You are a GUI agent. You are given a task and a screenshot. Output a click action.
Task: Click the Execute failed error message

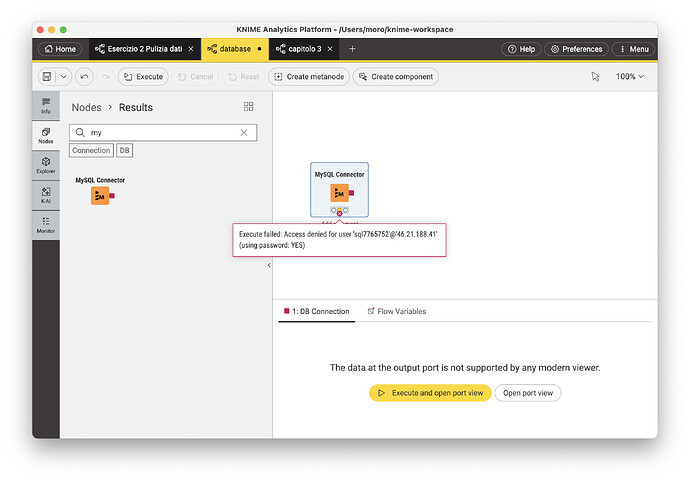tap(339, 240)
